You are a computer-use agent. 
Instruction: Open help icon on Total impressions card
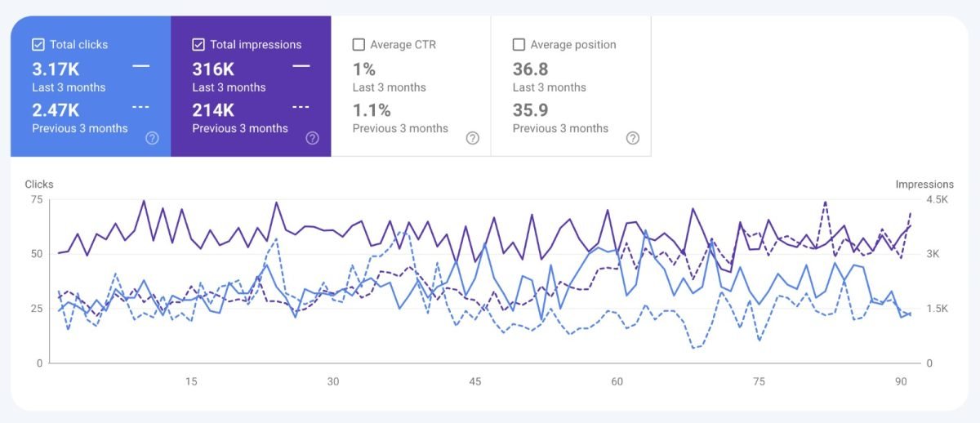click(x=312, y=138)
